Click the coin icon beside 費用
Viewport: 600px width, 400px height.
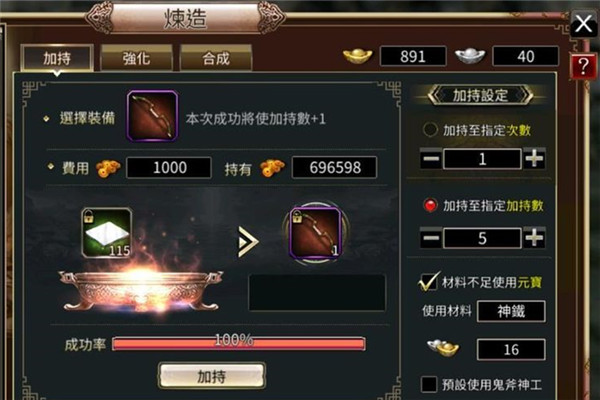coord(108,168)
